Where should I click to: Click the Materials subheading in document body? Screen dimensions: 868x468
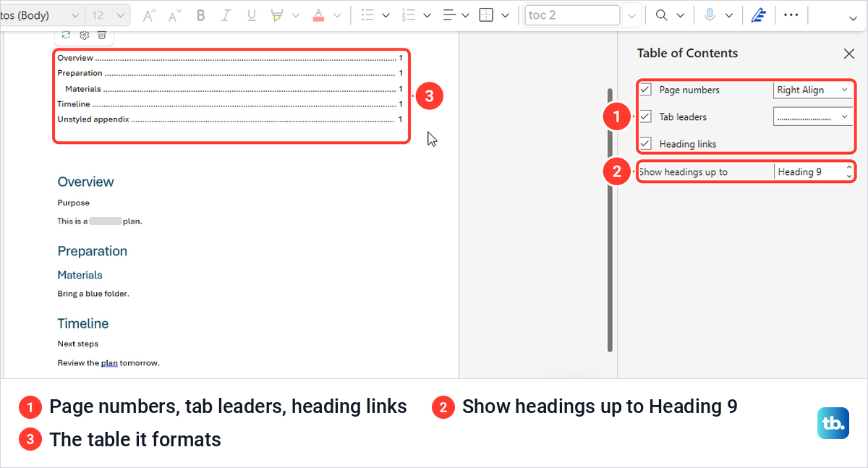click(x=80, y=275)
